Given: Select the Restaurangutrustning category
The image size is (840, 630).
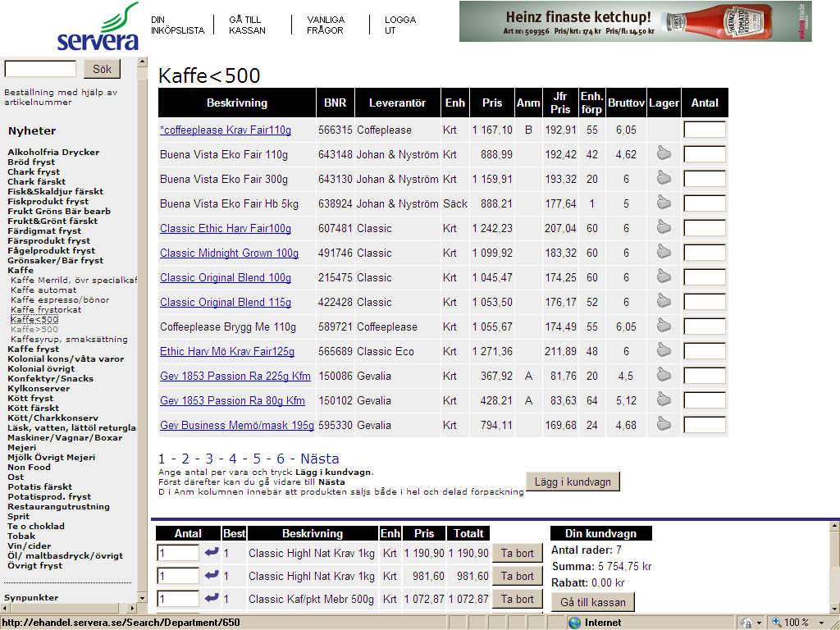Looking at the screenshot, I should [x=58, y=507].
